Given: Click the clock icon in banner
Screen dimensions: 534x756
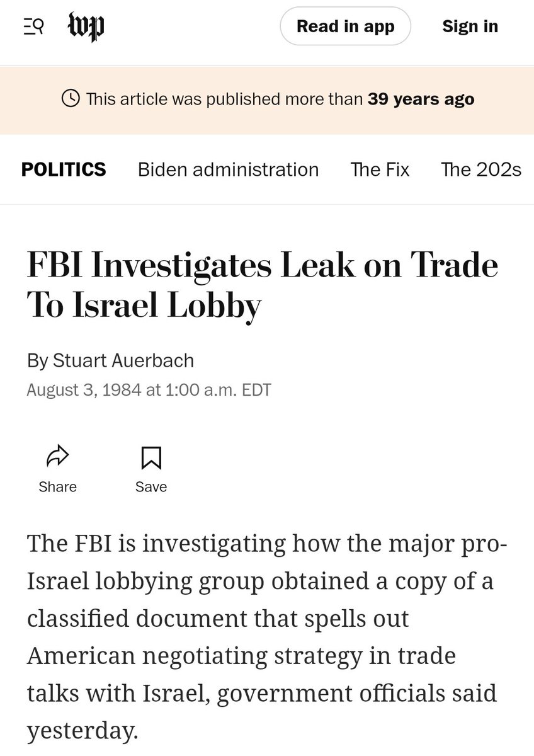Looking at the screenshot, I should pyautogui.click(x=71, y=99).
